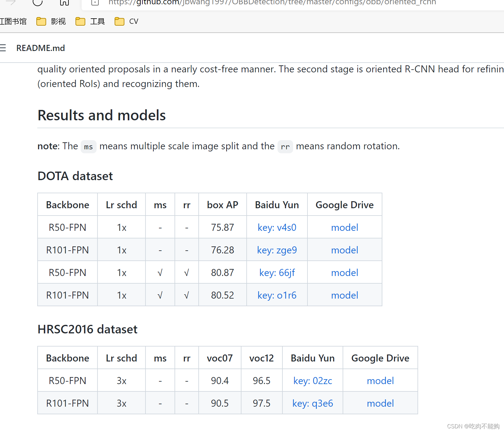Click the "box AP" column header
The image size is (504, 432).
pyautogui.click(x=223, y=205)
